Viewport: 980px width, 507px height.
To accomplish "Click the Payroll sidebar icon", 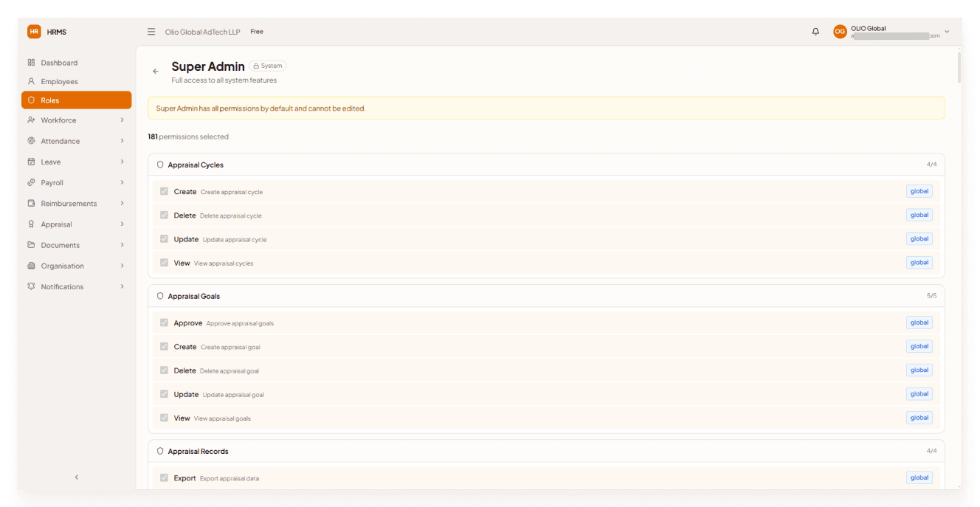I will pyautogui.click(x=31, y=182).
